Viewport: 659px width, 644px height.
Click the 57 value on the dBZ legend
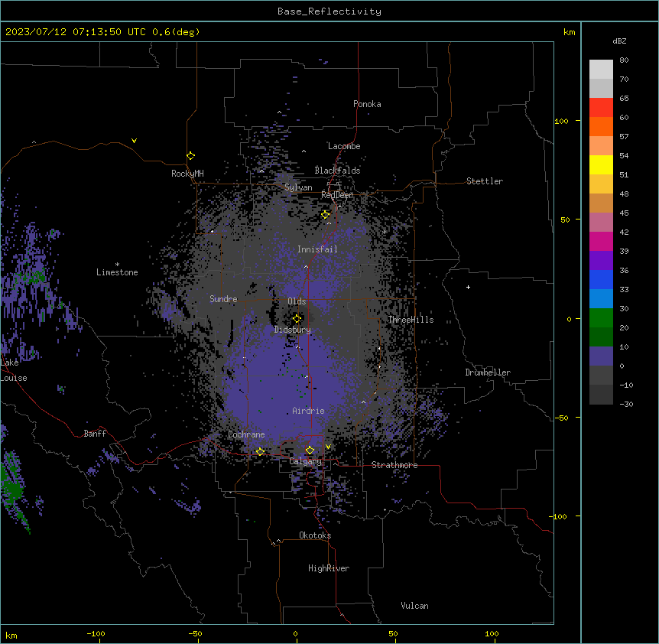pos(624,136)
